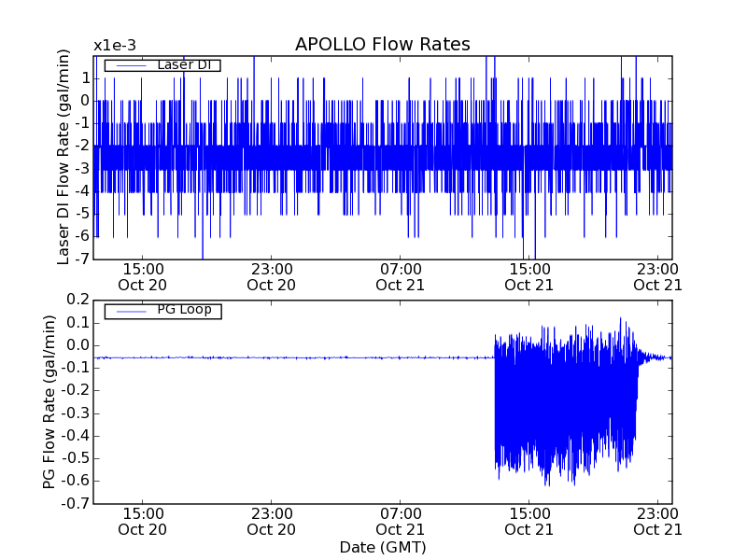This screenshot has width=747, height=560.
Task: Select the PG Flow Rate y-axis label
Action: (x=49, y=401)
